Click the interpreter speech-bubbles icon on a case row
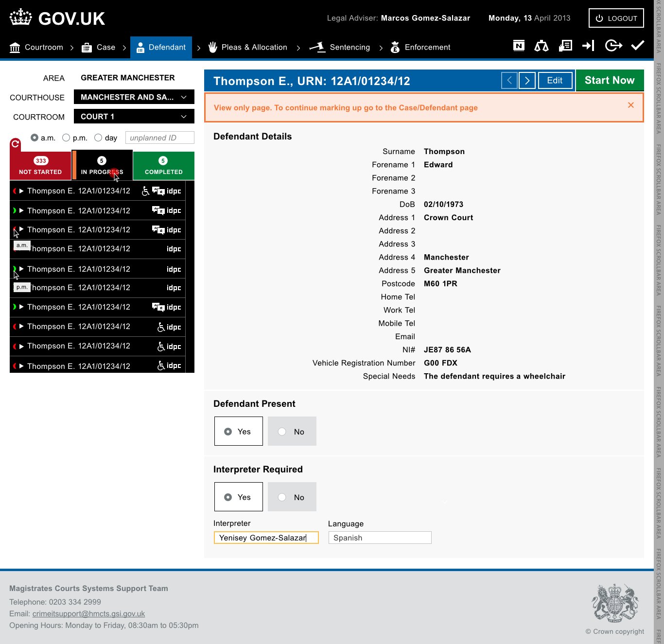Viewport: 664px width, 644px height. [x=158, y=191]
